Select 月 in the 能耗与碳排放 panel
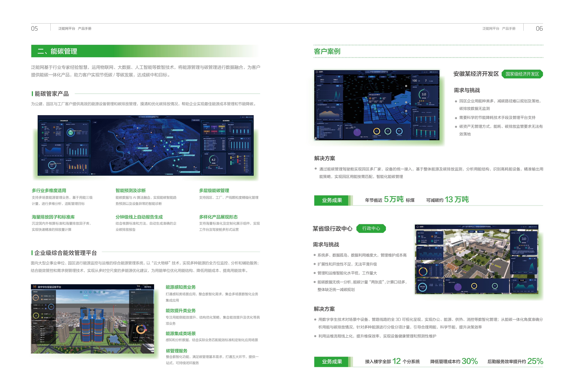Image resolution: width=574 pixels, height=392 pixels. point(438,233)
